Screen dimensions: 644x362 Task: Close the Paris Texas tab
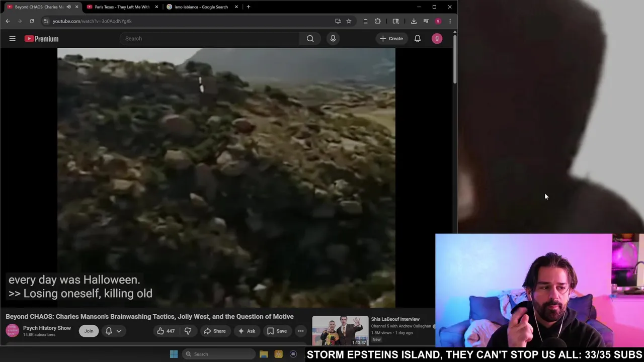(x=156, y=7)
